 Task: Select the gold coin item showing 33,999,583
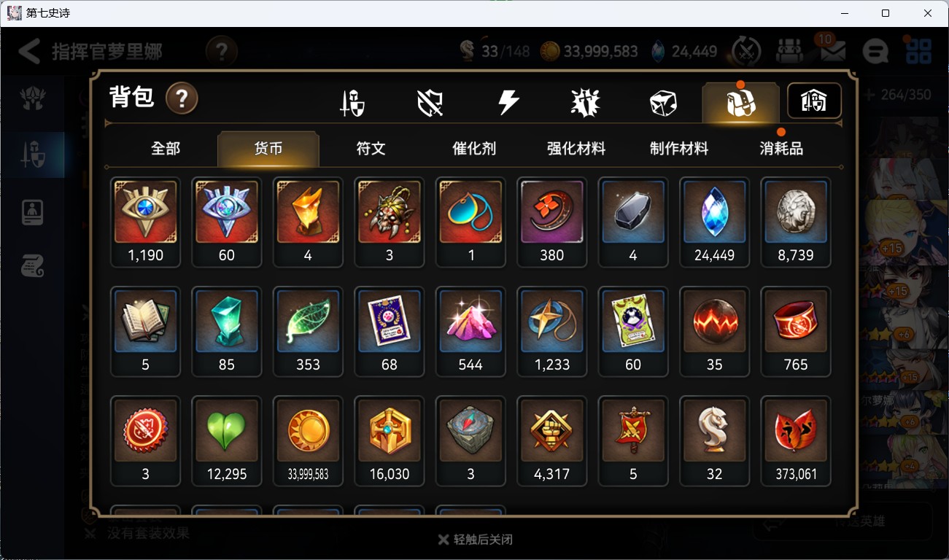tap(308, 441)
